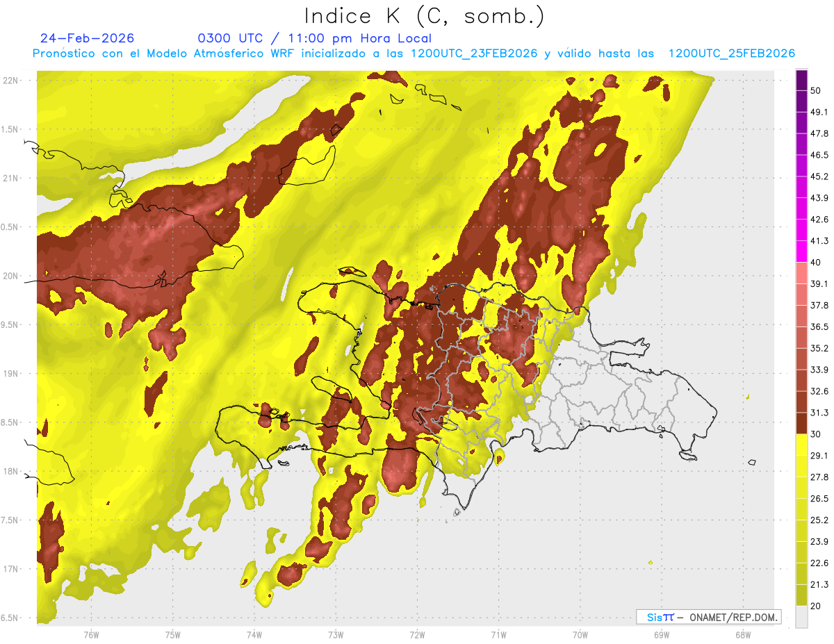The image size is (834, 644).
Task: Click the "75W" longitude axis label
Action: (x=172, y=635)
